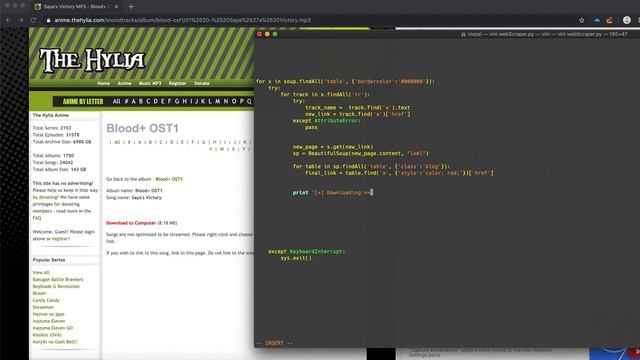This screenshot has height=360, width=640.
Task: Select letter G in Anime by Letter bar
Action: pos(177,101)
